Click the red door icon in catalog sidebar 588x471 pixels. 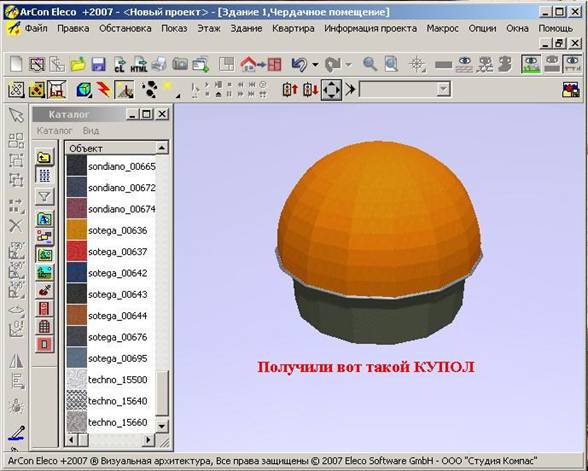coord(44,308)
